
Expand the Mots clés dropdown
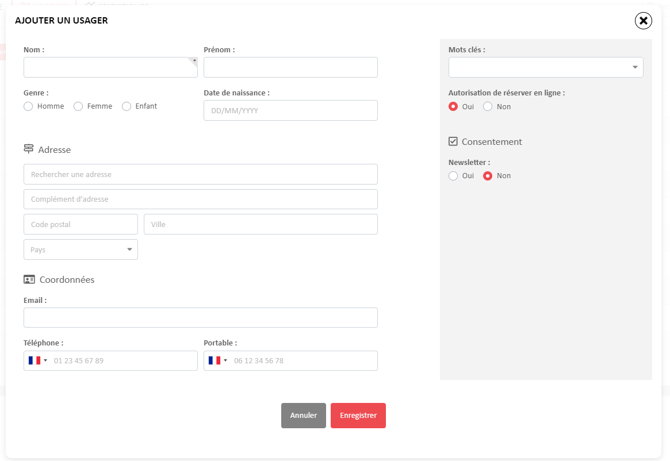(x=546, y=68)
